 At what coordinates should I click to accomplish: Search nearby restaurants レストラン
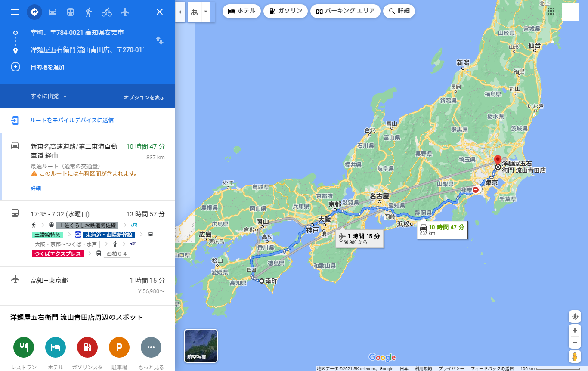coord(24,347)
